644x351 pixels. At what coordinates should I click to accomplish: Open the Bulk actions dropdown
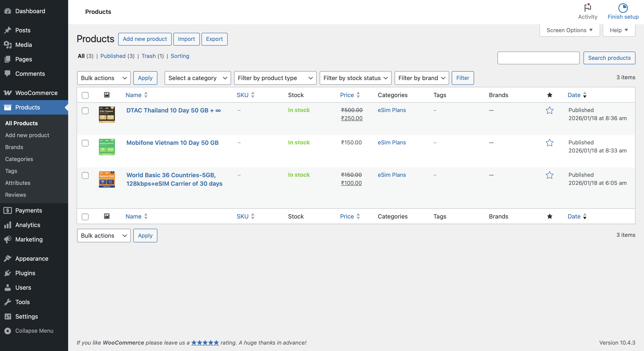tap(103, 78)
